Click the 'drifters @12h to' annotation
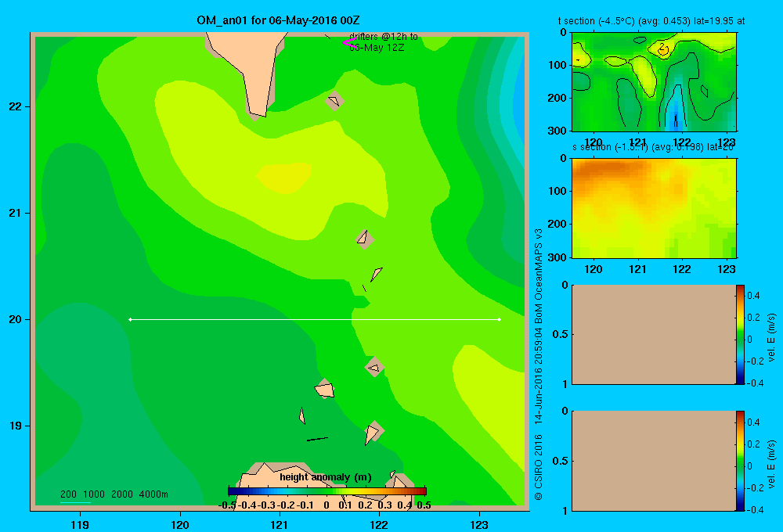The width and height of the screenshot is (783, 532). pos(384,37)
